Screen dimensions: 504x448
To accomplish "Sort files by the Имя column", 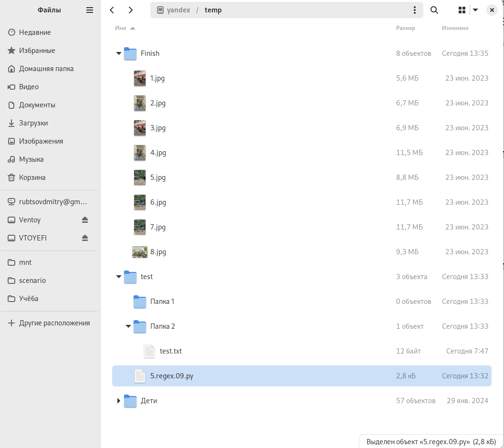I will [x=121, y=28].
